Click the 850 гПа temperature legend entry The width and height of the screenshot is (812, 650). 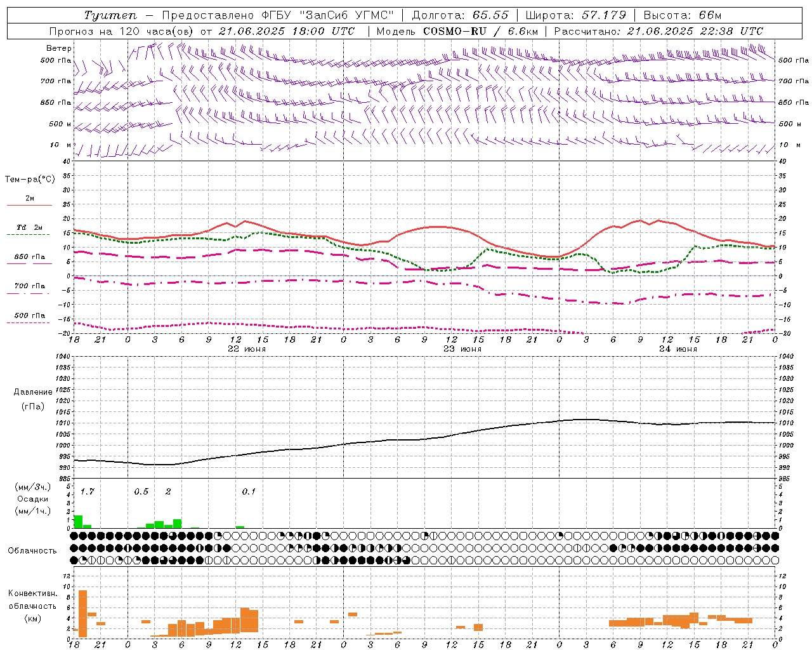(30, 257)
